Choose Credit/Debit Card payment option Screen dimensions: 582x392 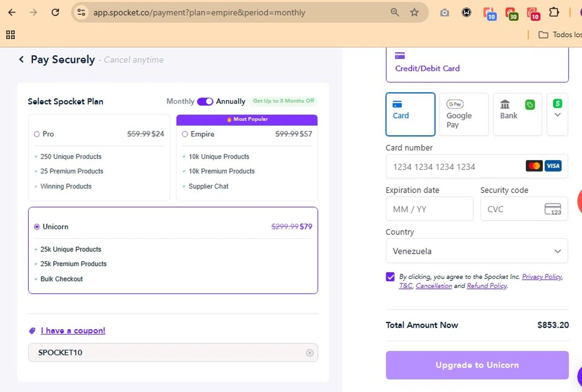477,64
